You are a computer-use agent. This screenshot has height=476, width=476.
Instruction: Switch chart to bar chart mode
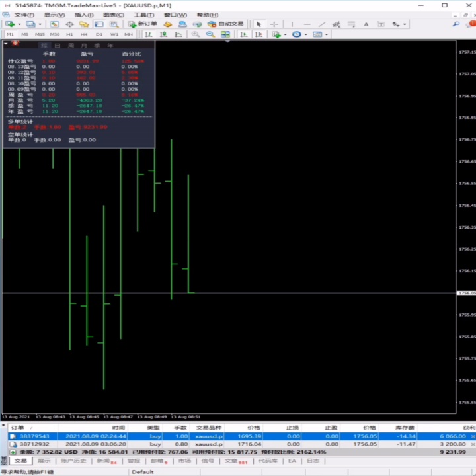149,34
